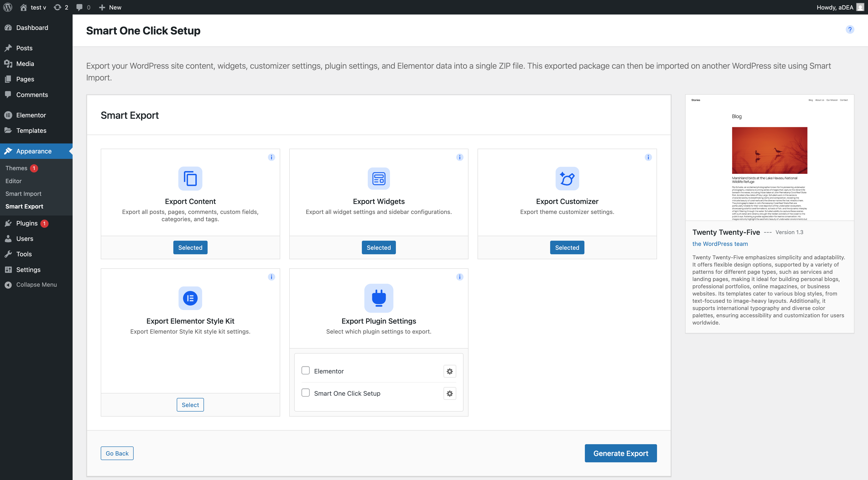868x480 pixels.
Task: Open info icon on Export Plugin Settings card
Action: (x=460, y=277)
